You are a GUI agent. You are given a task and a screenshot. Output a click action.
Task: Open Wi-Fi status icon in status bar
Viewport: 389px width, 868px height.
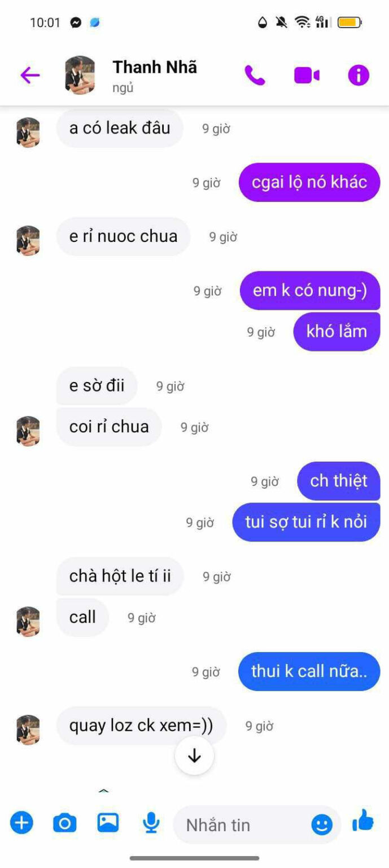click(x=303, y=23)
